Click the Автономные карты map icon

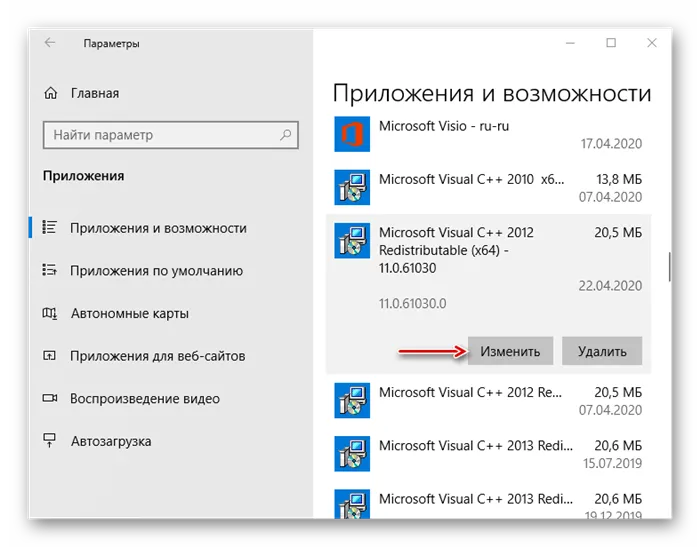coord(50,313)
